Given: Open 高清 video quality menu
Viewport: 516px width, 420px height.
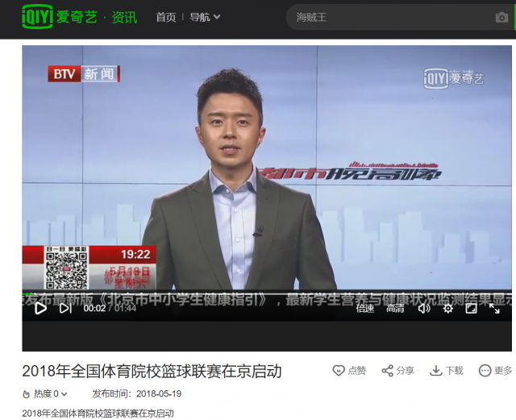Looking at the screenshot, I should click(395, 308).
